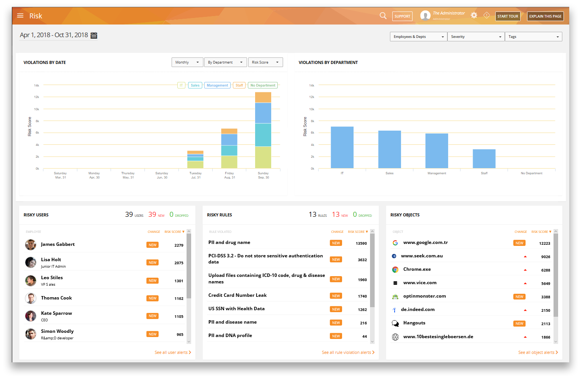This screenshot has width=588, height=383.
Task: Click the Chrome.exe browser icon
Action: (395, 270)
